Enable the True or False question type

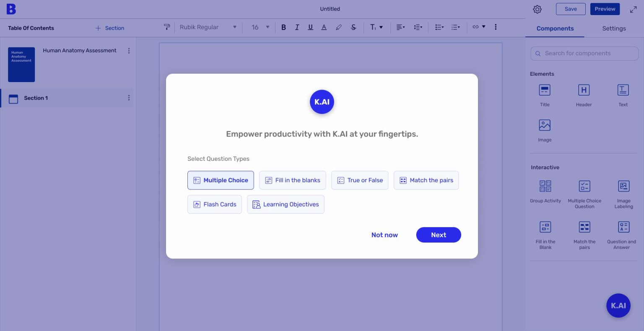click(x=360, y=180)
